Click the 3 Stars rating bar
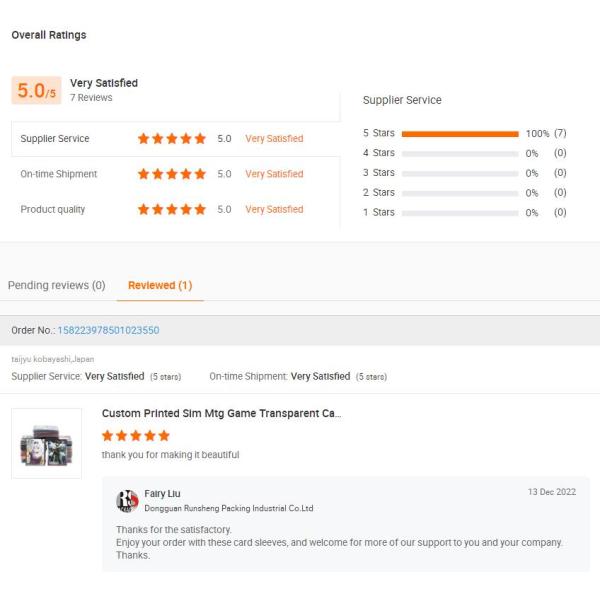 click(459, 173)
